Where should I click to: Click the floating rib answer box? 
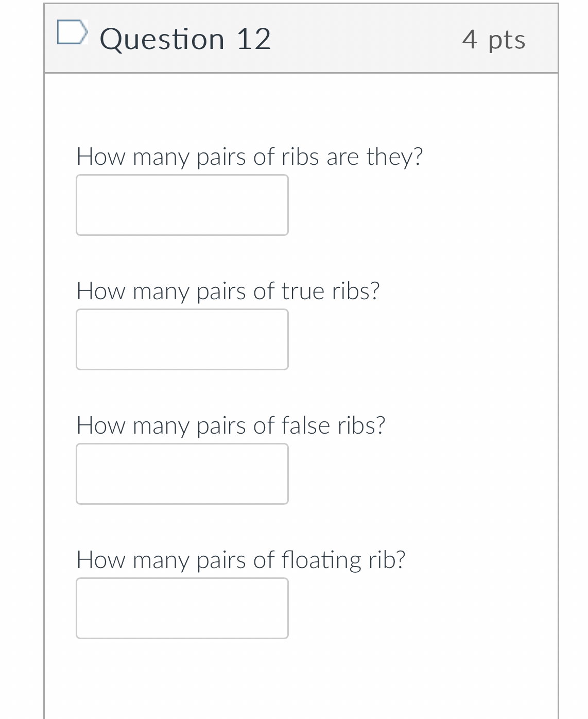click(182, 608)
